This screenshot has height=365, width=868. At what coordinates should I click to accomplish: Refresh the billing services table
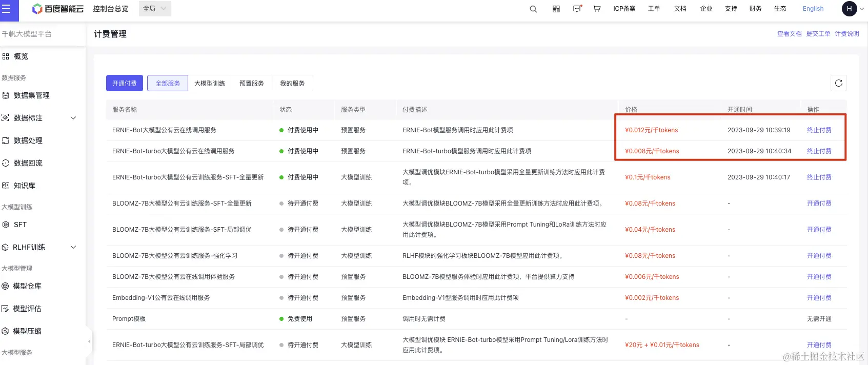pos(839,83)
